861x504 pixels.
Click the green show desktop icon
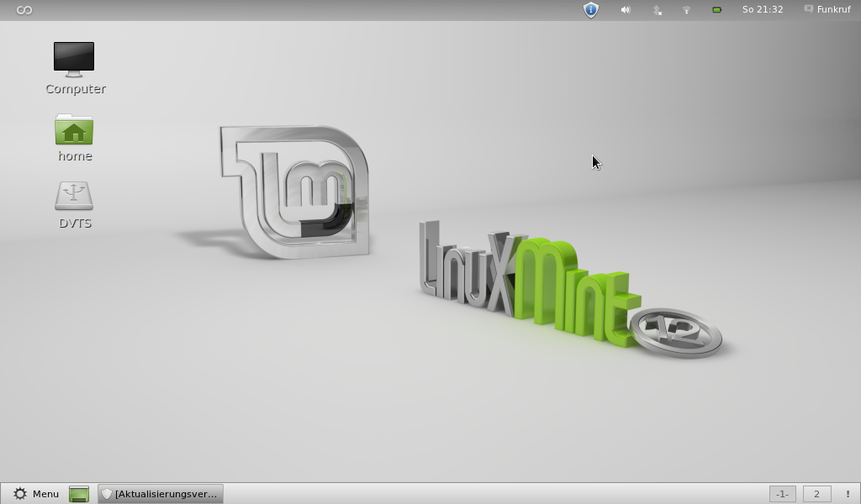[79, 494]
